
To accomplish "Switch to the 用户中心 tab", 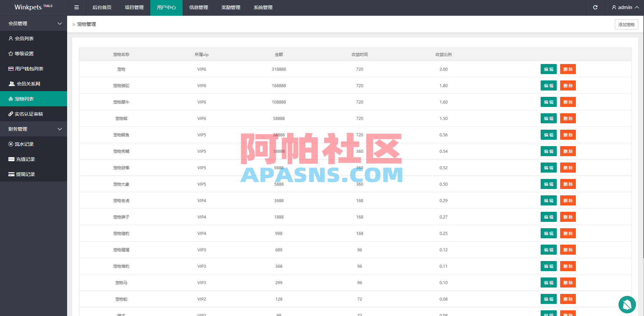I will 166,7.
